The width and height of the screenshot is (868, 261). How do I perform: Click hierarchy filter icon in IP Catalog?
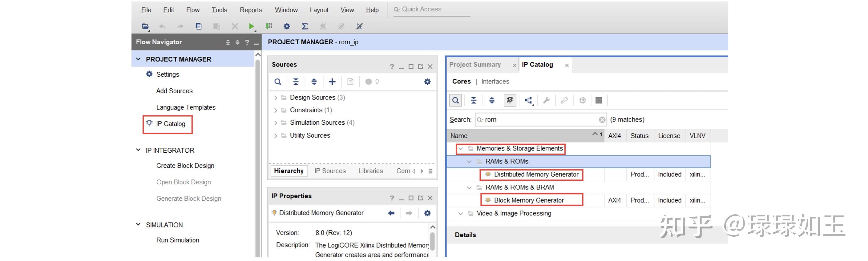(528, 100)
